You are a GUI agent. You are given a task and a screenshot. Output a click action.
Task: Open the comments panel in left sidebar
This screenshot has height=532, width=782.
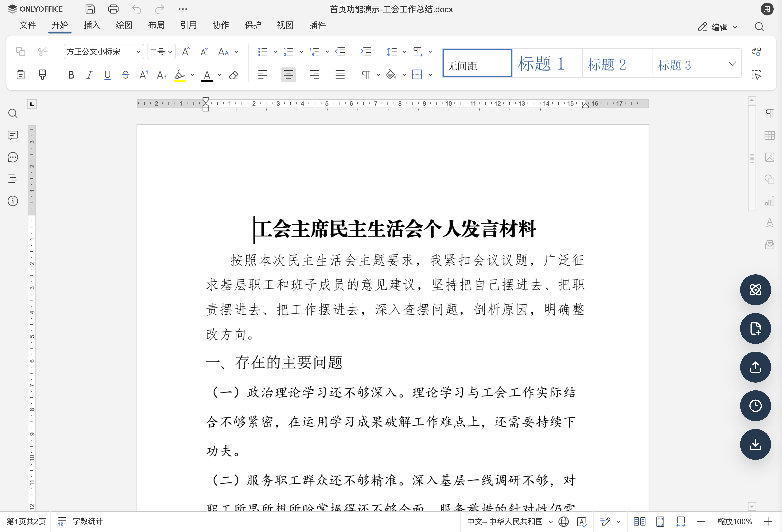pyautogui.click(x=13, y=135)
